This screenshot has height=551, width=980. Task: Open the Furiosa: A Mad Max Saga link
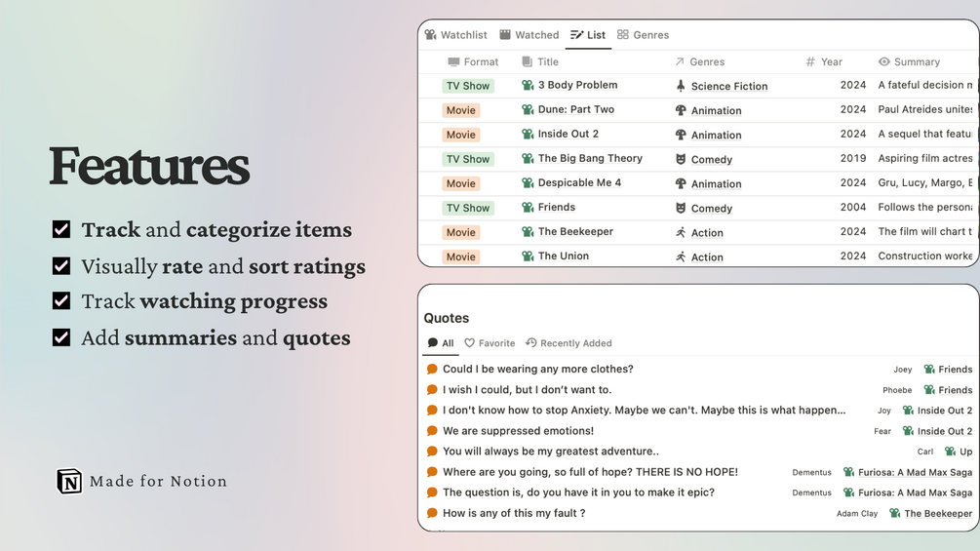915,472
